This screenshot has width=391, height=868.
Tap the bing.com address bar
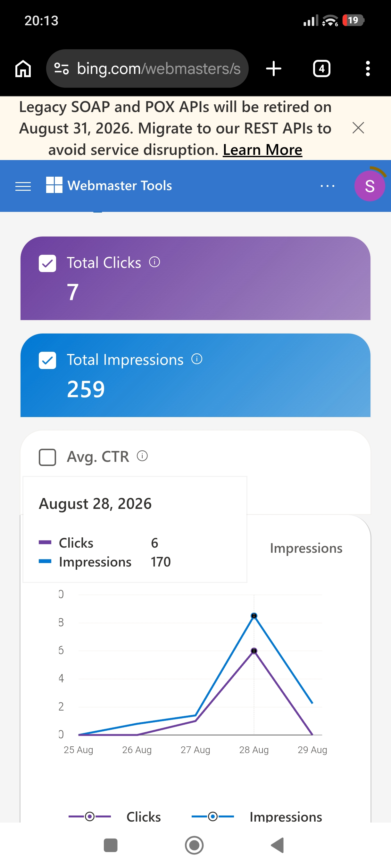[147, 68]
